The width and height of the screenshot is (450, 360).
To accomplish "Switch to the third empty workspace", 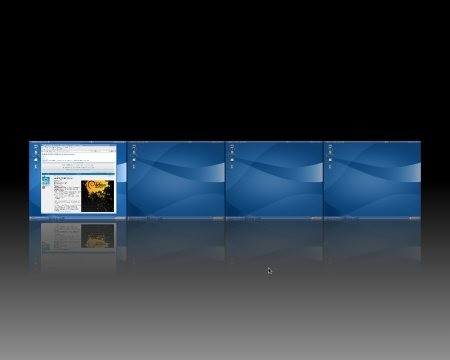I will 274,181.
